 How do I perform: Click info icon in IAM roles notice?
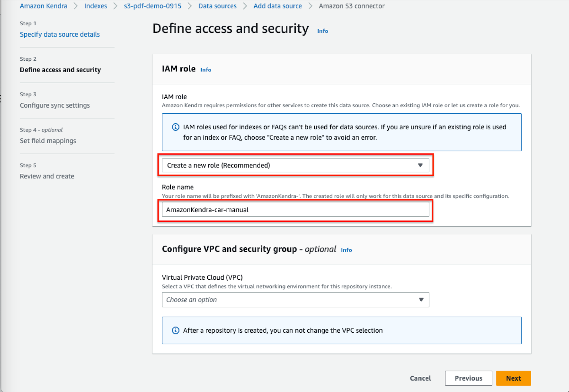tap(176, 127)
